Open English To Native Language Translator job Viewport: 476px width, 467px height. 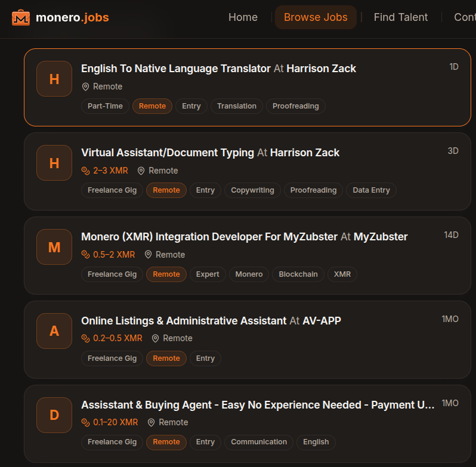tap(176, 69)
